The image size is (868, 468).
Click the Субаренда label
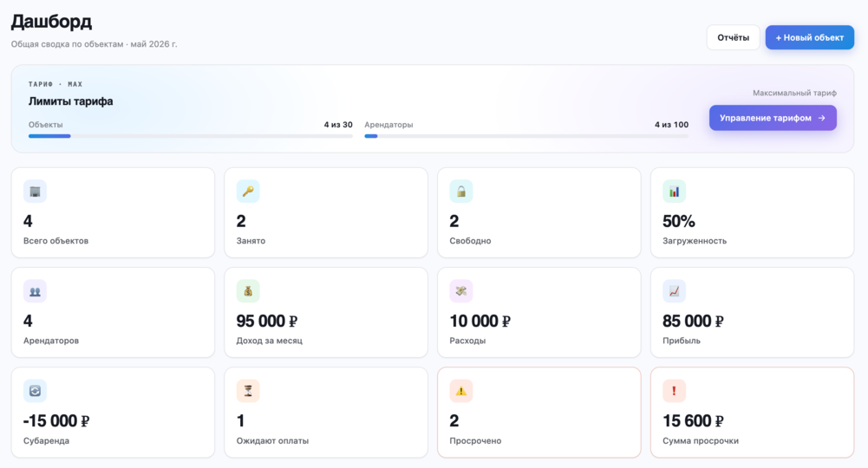pos(47,441)
